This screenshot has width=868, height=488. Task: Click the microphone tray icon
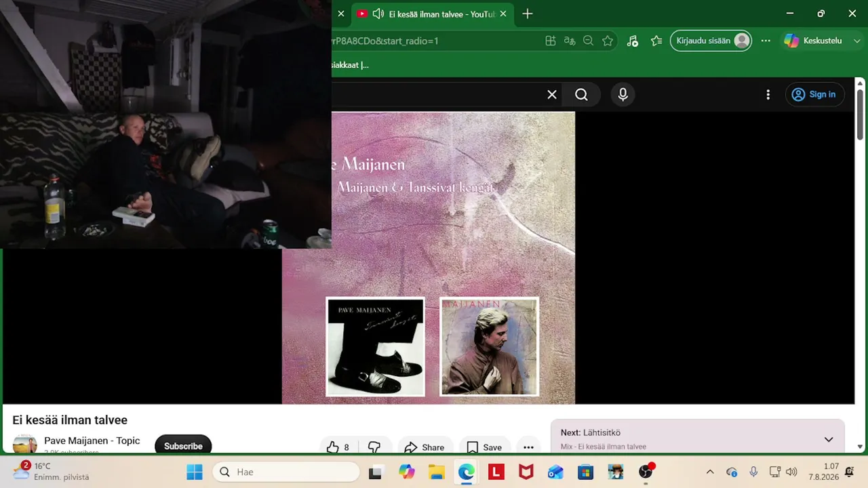(x=753, y=472)
